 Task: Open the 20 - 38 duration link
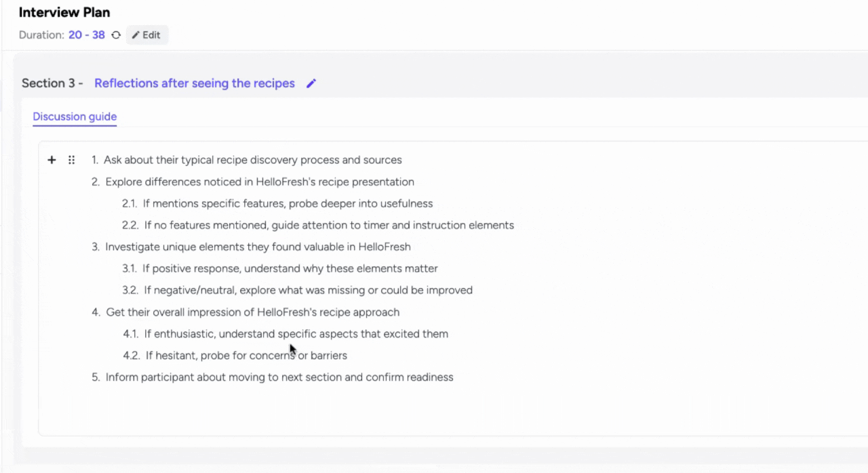(x=86, y=35)
